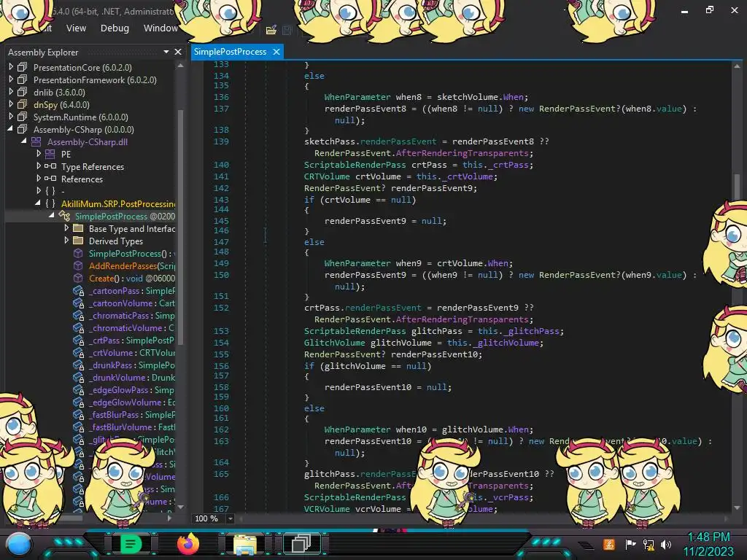Click the _fastBlurVolume field icon
This screenshot has width=747, height=560.
pos(78,427)
